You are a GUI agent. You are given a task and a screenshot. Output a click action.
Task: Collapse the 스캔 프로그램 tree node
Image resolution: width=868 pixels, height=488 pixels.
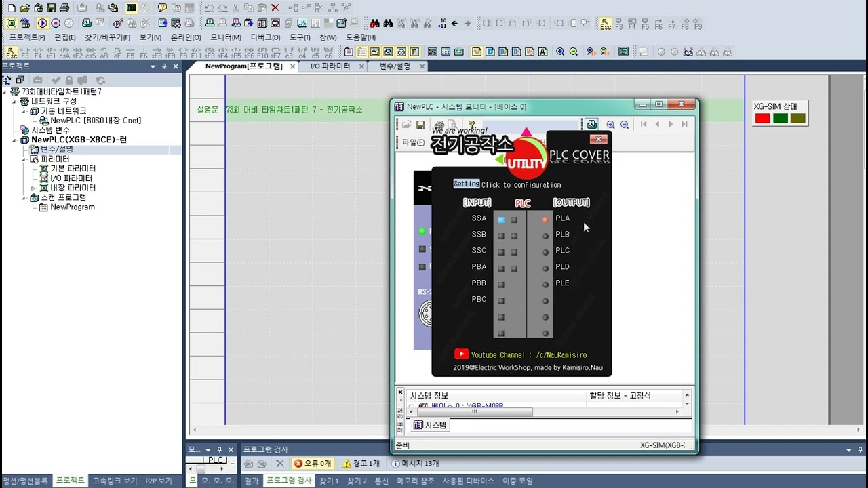24,197
